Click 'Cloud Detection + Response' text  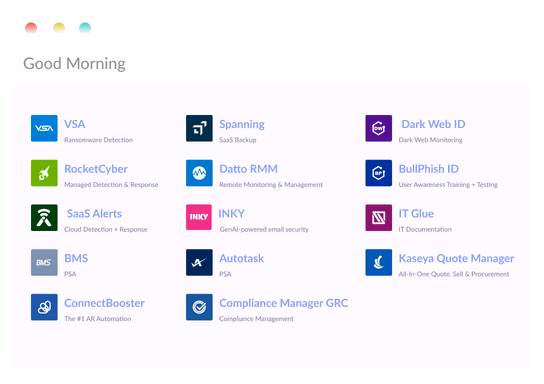[x=106, y=229]
